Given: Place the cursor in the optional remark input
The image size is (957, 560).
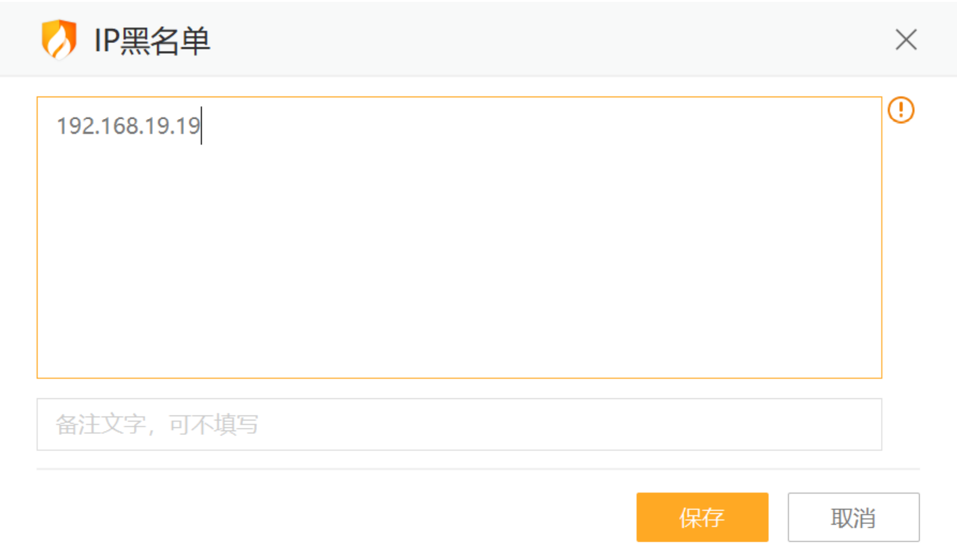Looking at the screenshot, I should pos(514,424).
